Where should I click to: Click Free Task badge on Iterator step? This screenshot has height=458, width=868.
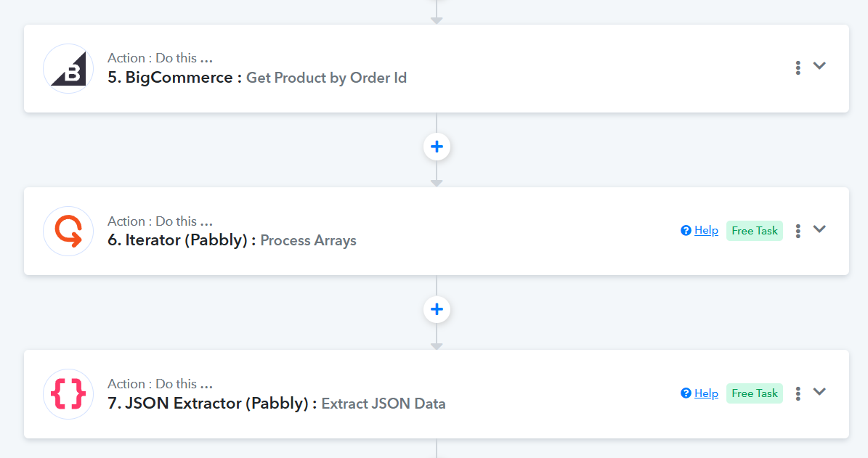point(755,231)
